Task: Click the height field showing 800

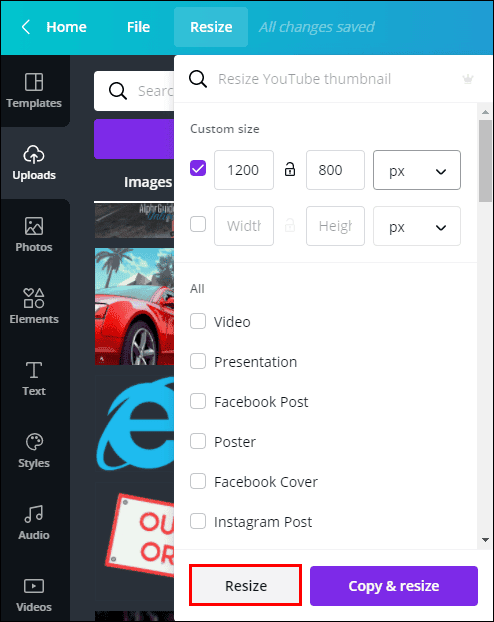Action: (335, 170)
